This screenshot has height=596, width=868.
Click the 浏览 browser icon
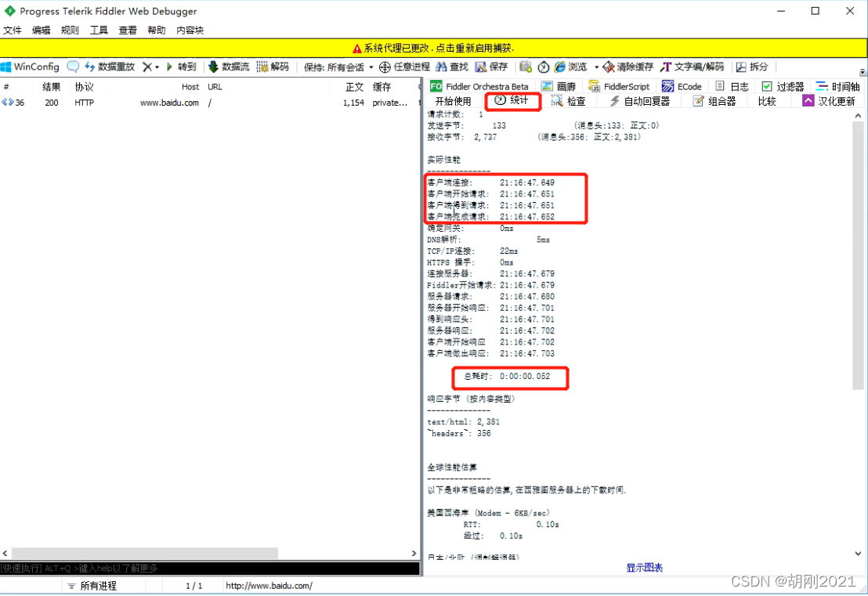559,67
